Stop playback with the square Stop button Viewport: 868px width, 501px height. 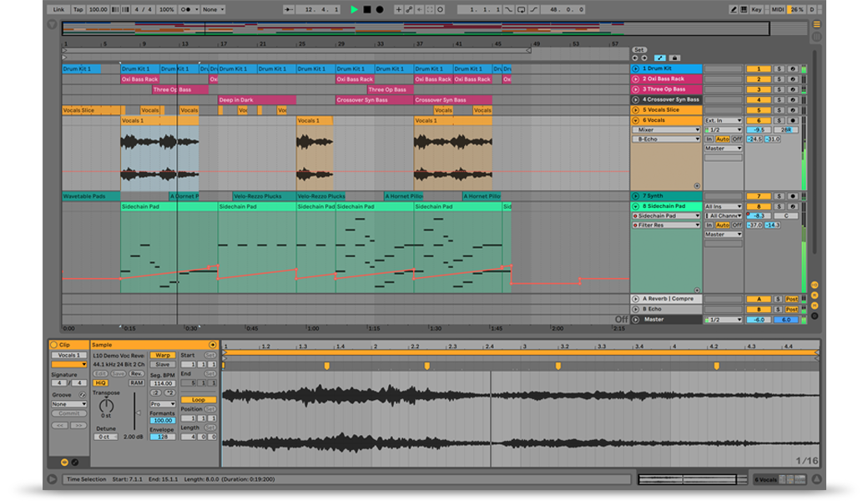click(367, 9)
